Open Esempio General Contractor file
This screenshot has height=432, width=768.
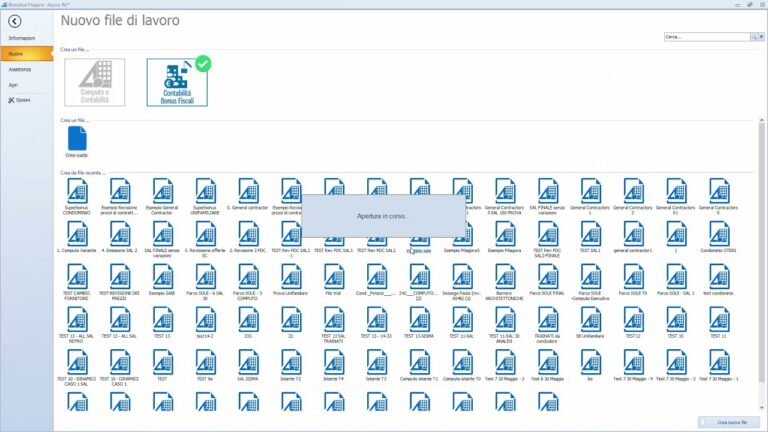[x=162, y=197]
